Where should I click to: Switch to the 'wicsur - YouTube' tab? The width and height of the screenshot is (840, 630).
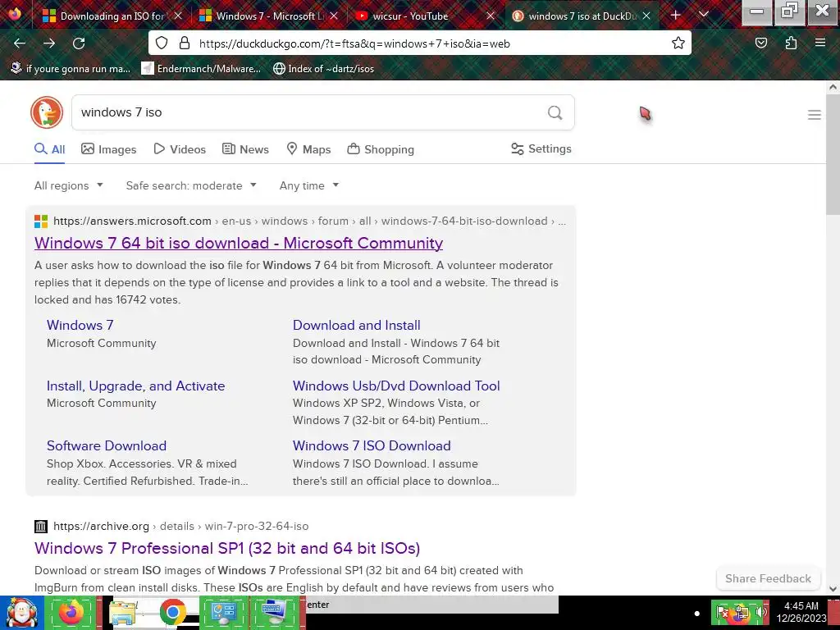point(411,16)
